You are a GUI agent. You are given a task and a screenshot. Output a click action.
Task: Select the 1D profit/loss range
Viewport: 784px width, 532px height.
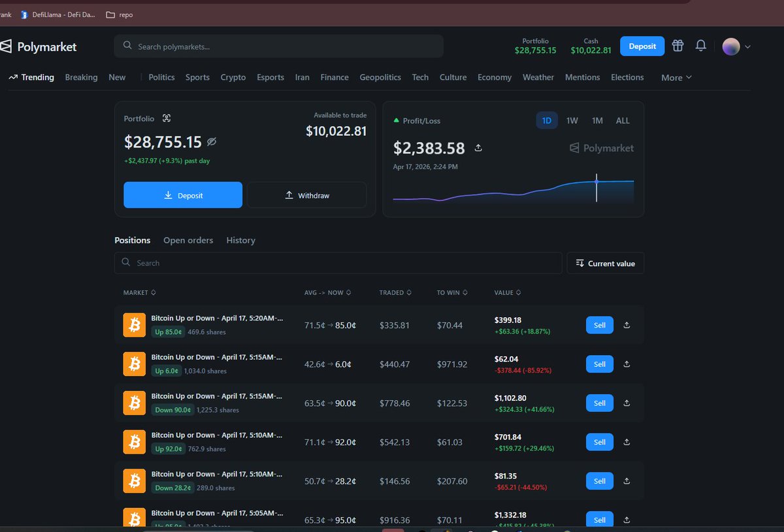[547, 120]
